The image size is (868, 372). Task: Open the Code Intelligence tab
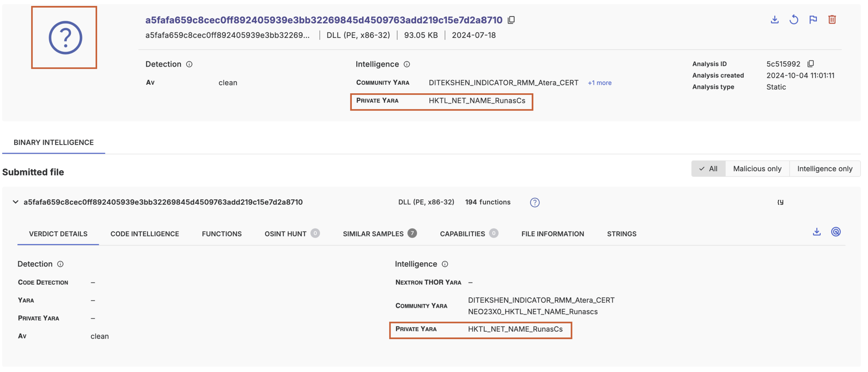pyautogui.click(x=145, y=233)
